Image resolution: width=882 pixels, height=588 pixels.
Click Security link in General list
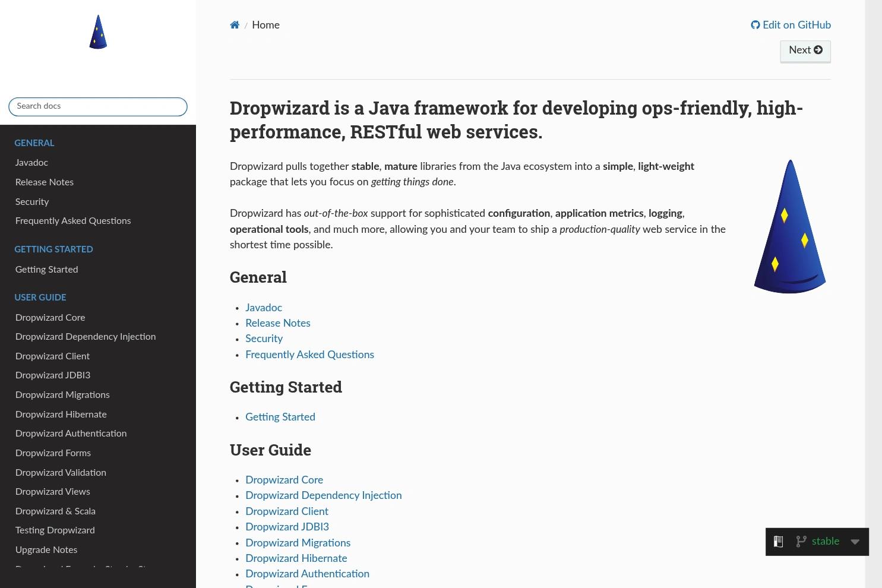264,339
